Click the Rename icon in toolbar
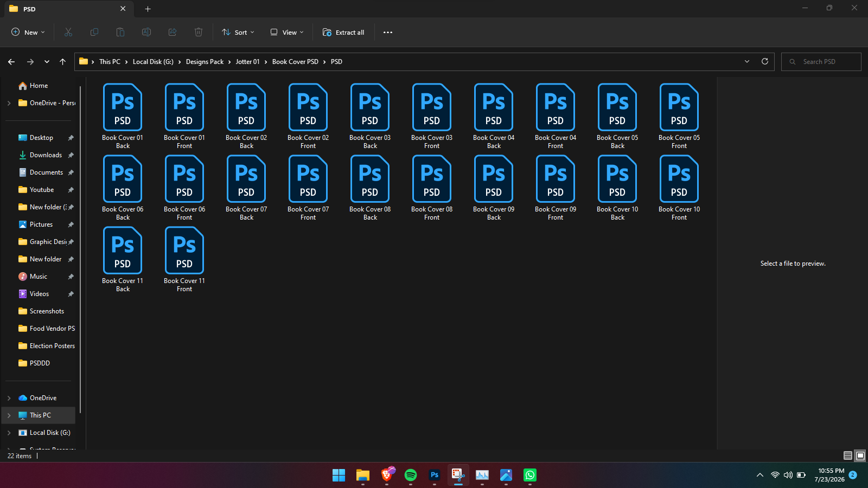The image size is (868, 488). click(146, 33)
